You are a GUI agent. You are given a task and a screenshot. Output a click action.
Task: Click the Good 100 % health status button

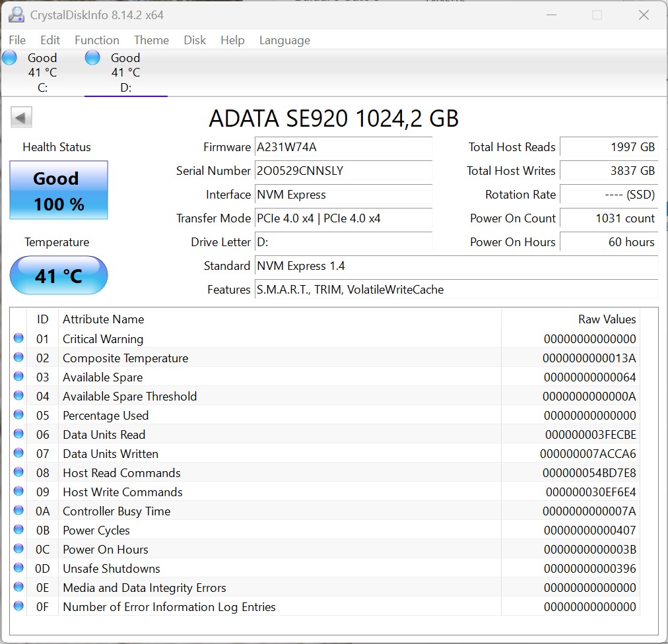(59, 191)
